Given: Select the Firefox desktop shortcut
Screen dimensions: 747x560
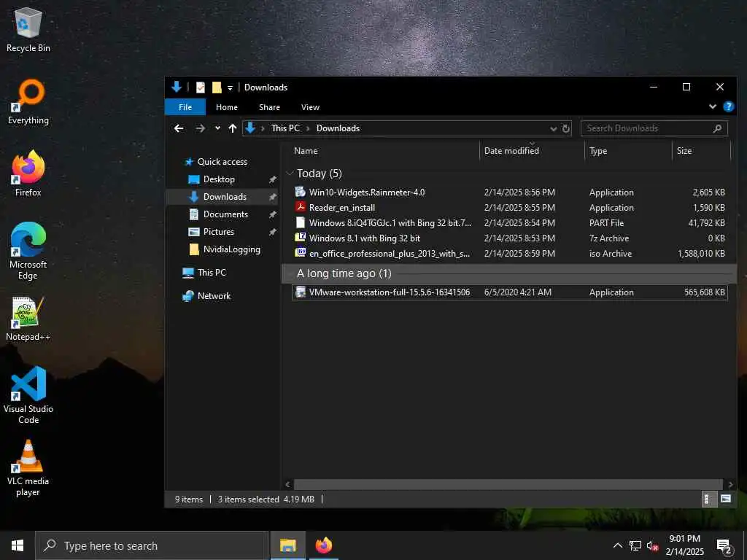Looking at the screenshot, I should click(x=28, y=174).
